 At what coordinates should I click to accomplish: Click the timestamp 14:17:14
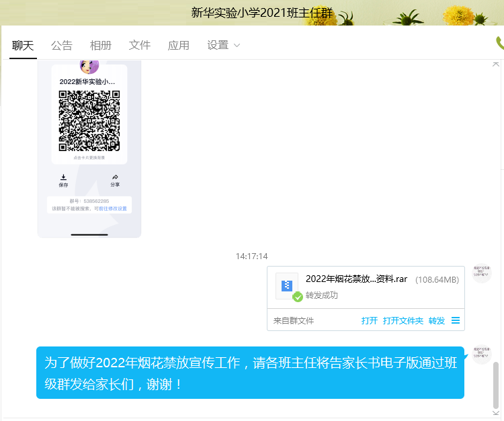252,256
